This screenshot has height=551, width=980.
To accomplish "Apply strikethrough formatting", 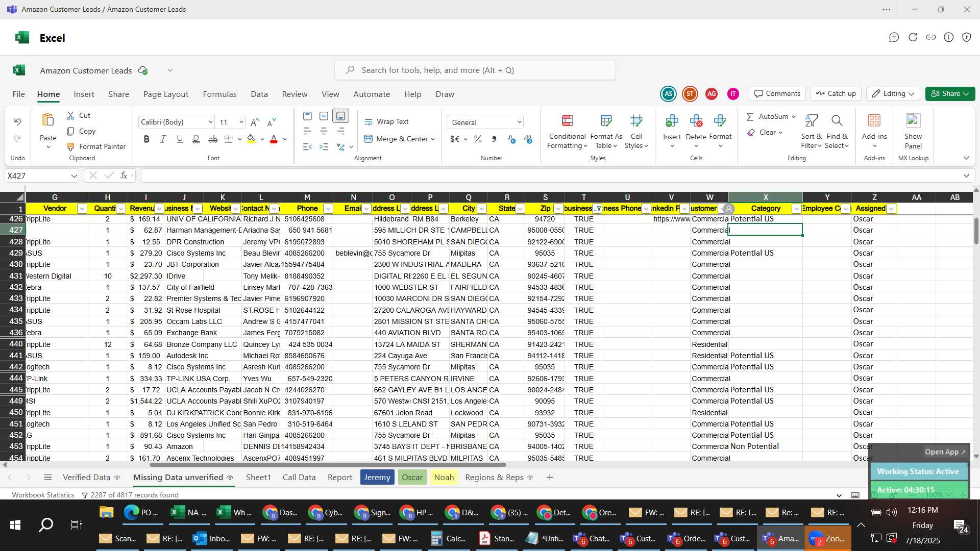I will [x=213, y=139].
